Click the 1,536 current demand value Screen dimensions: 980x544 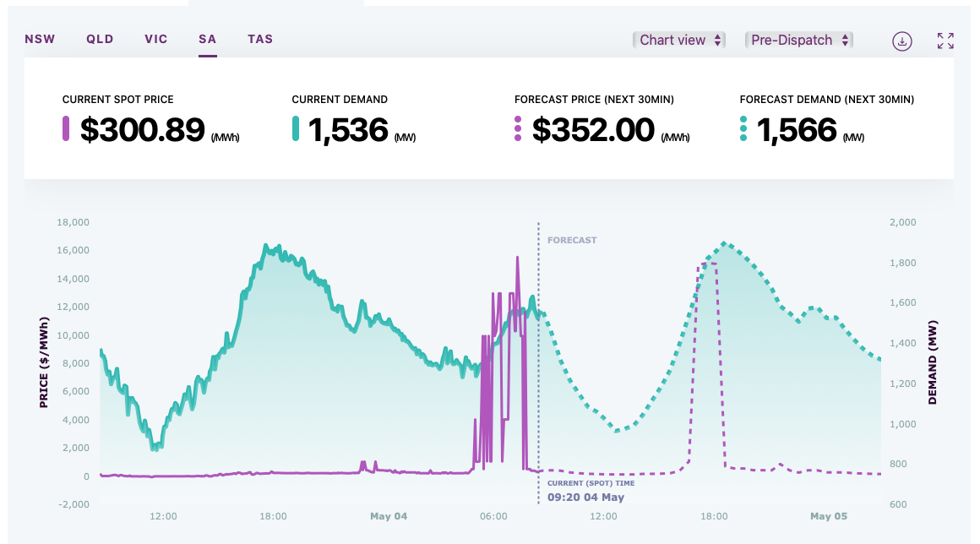pyautogui.click(x=347, y=130)
